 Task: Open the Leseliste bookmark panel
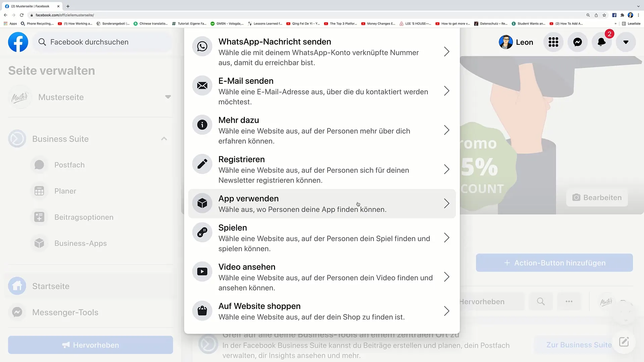coord(631,23)
